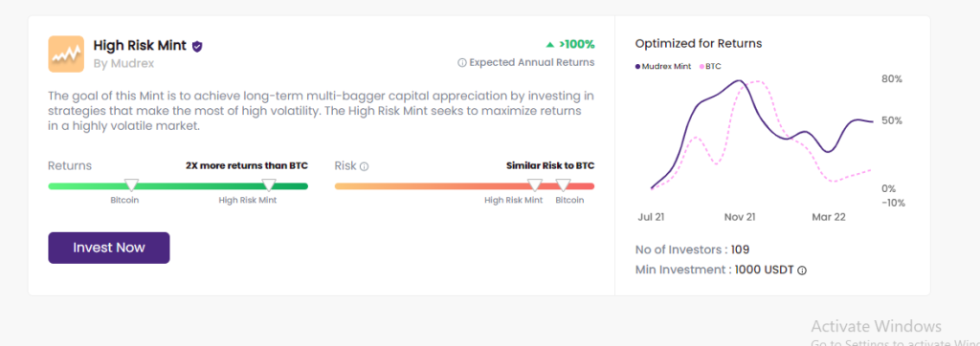980x346 pixels.
Task: Click the Jul 21 axis label
Action: 651,217
